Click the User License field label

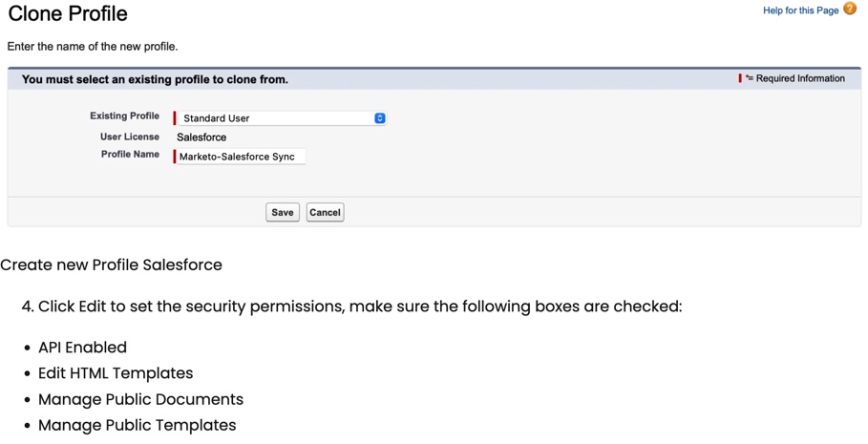(x=130, y=137)
